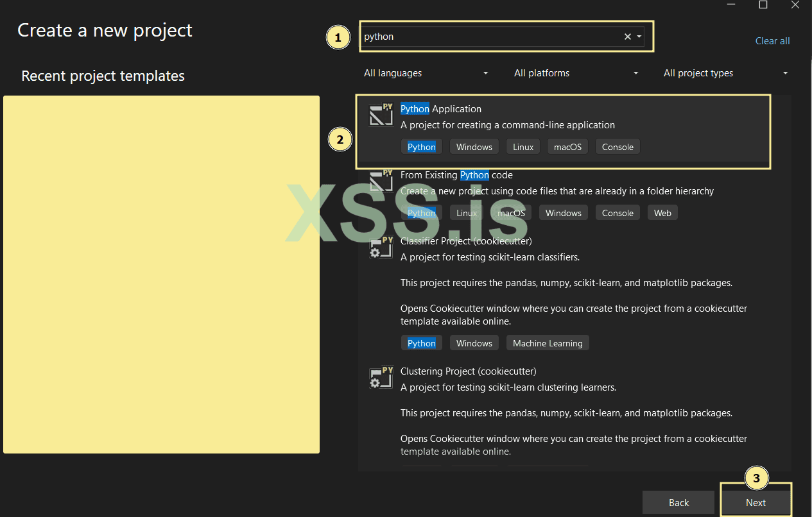812x517 pixels.
Task: Click Python tag under From Existing Python code
Action: click(421, 213)
